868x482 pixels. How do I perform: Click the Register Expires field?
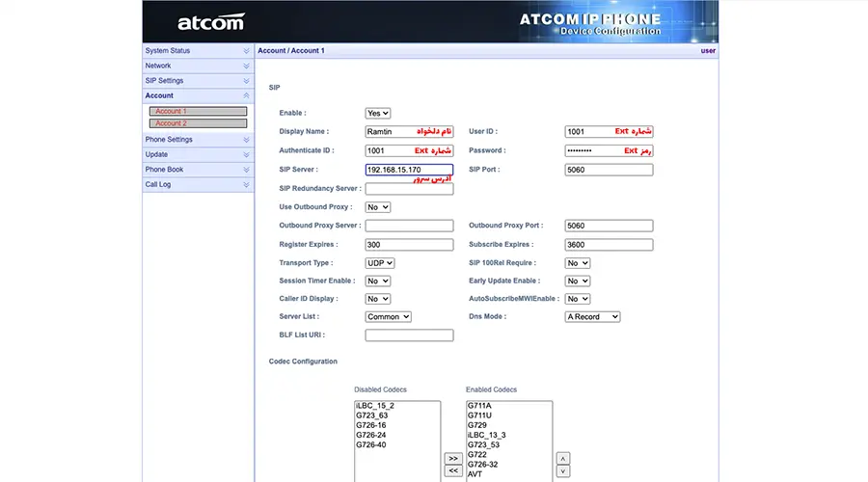click(409, 245)
